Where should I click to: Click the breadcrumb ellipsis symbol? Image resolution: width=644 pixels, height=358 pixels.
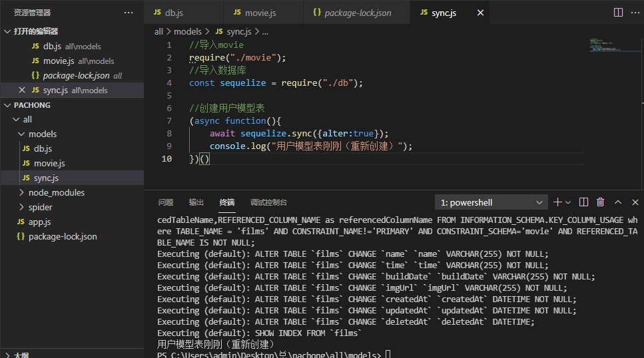click(265, 32)
